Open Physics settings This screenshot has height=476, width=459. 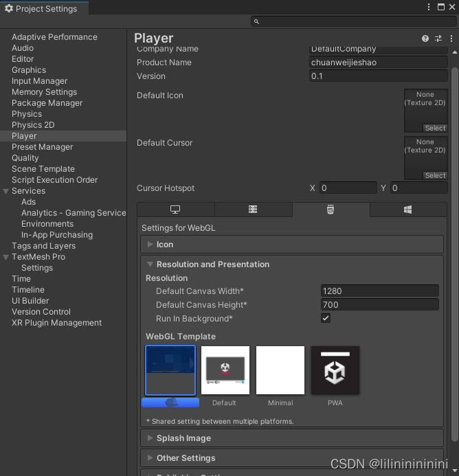tap(27, 114)
